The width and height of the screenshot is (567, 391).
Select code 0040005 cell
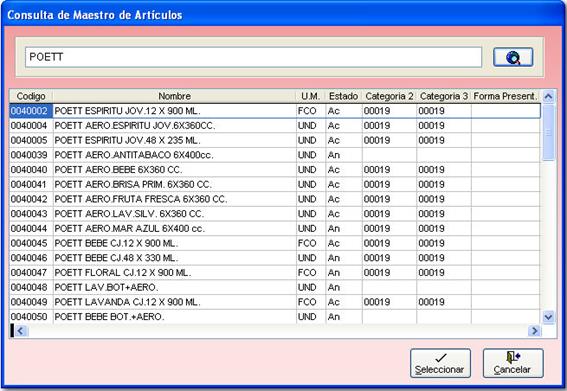(x=31, y=140)
